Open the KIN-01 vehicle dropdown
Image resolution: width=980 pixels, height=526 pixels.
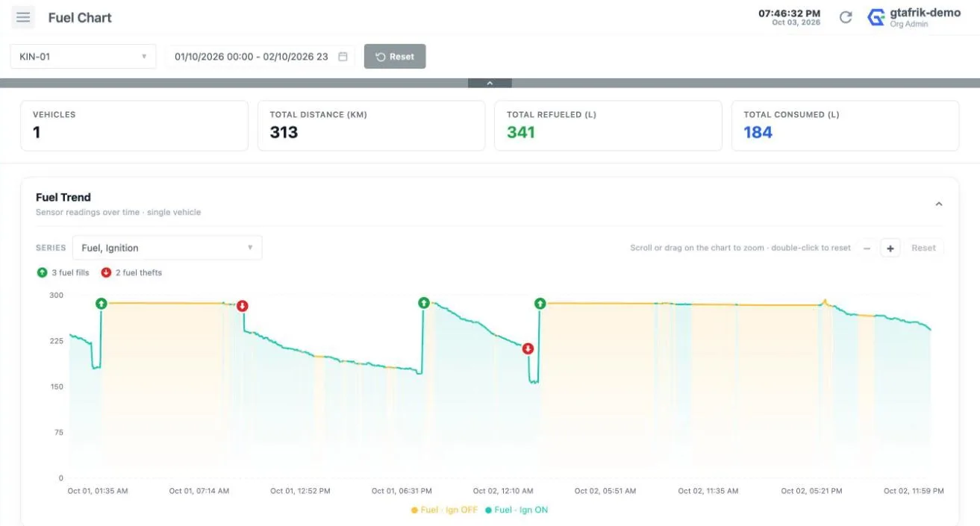pyautogui.click(x=83, y=57)
